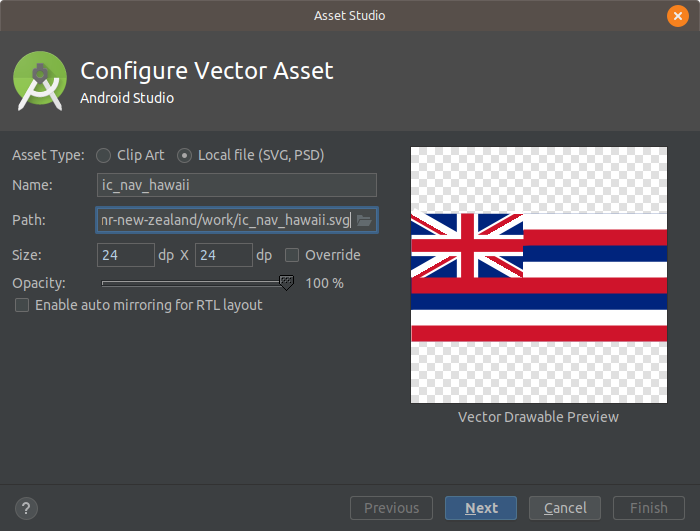The image size is (700, 531).
Task: Click the Next button
Action: point(481,508)
